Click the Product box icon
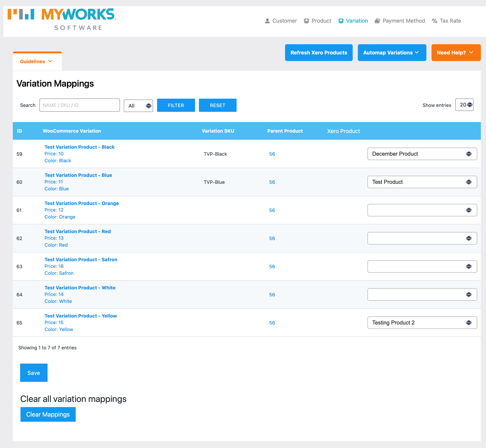This screenshot has width=486, height=448. tap(306, 21)
